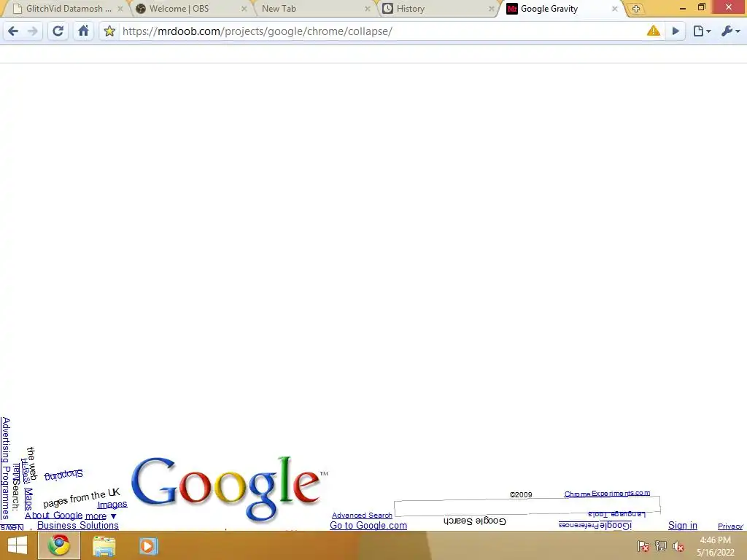Click the upside-down News link
Image resolution: width=747 pixels, height=560 pixels.
coord(12,527)
